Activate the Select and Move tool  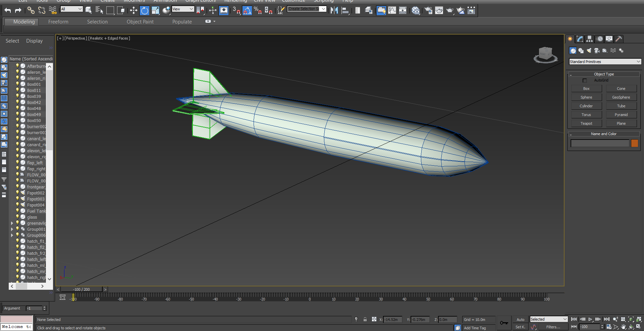[x=133, y=10]
